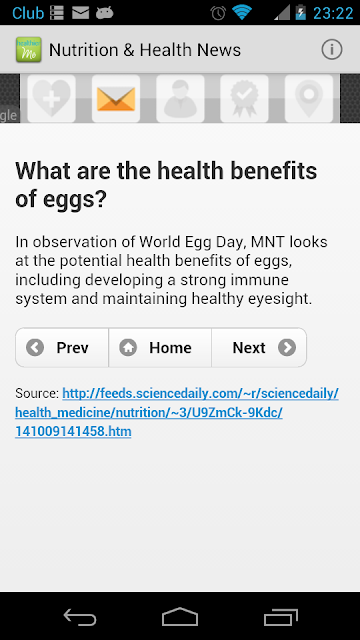Tap the article headline about eggs
This screenshot has height=640, width=360.
[x=166, y=184]
